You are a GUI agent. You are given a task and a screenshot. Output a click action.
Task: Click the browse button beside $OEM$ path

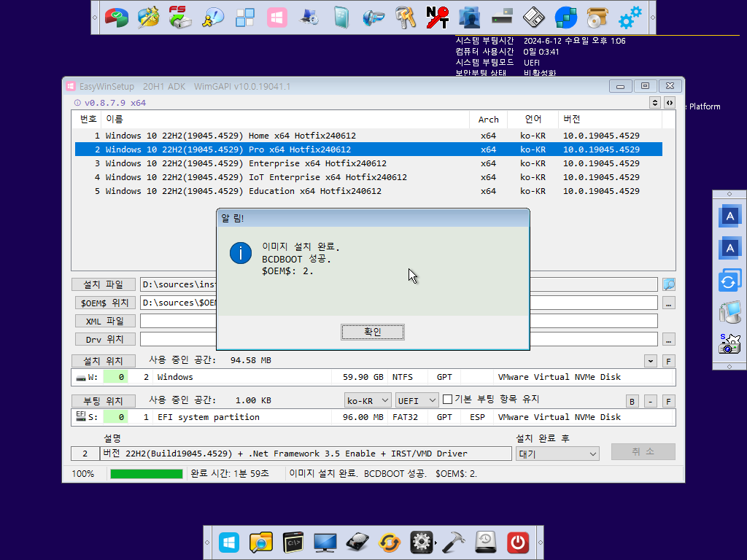click(x=669, y=303)
